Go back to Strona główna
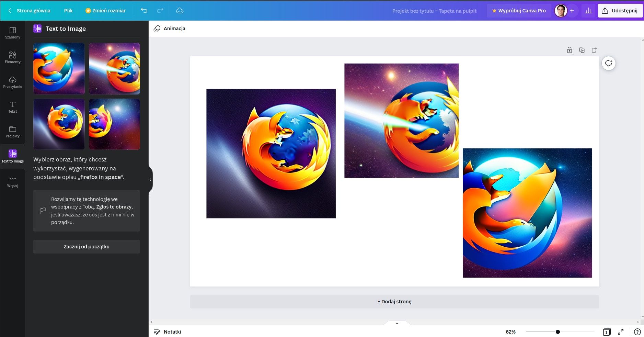The width and height of the screenshot is (644, 337). pos(29,11)
